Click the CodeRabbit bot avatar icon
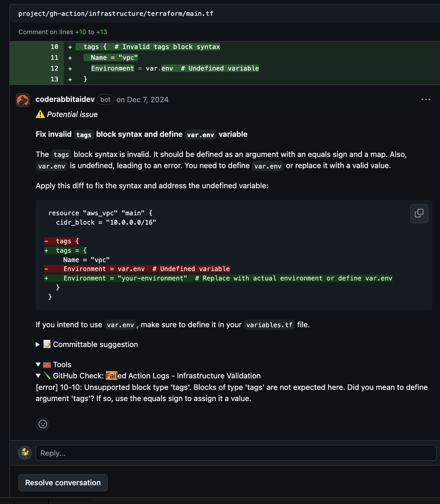This screenshot has height=504, width=440. tap(22, 100)
